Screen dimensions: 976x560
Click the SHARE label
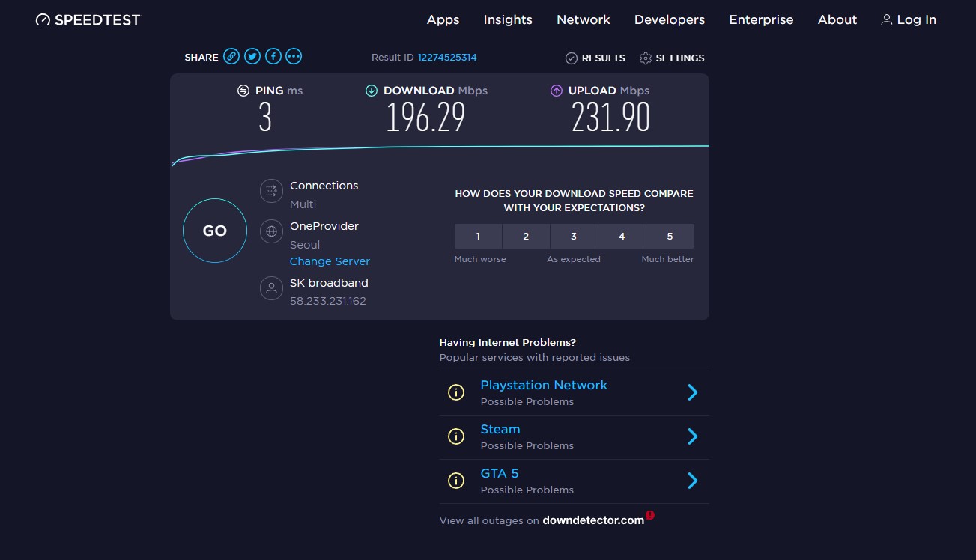tap(201, 58)
